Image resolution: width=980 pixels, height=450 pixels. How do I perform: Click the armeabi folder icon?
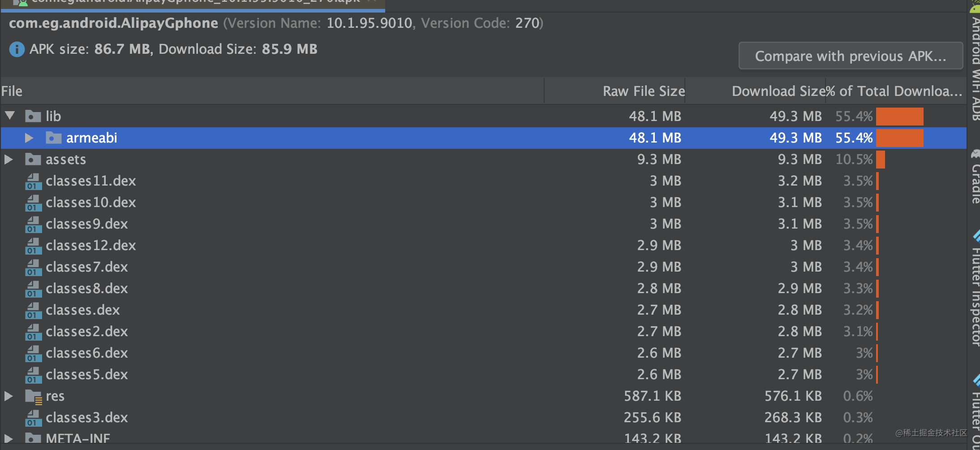click(x=54, y=138)
